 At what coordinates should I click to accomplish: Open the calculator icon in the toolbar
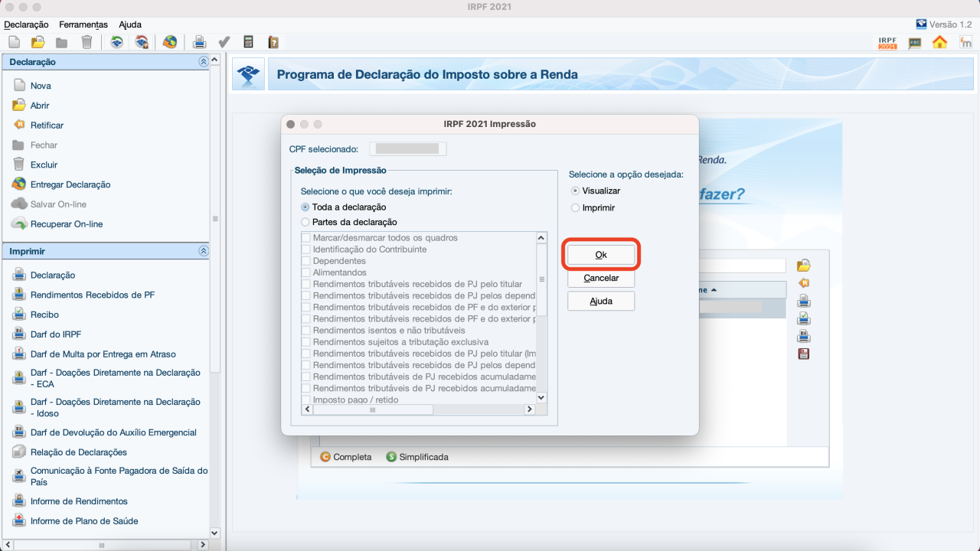[x=249, y=41]
